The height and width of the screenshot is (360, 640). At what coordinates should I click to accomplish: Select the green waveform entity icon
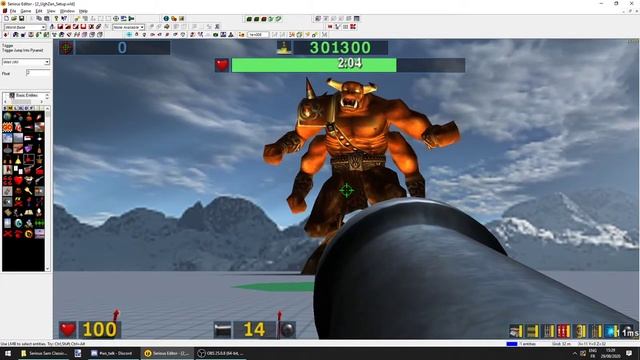click(39, 223)
